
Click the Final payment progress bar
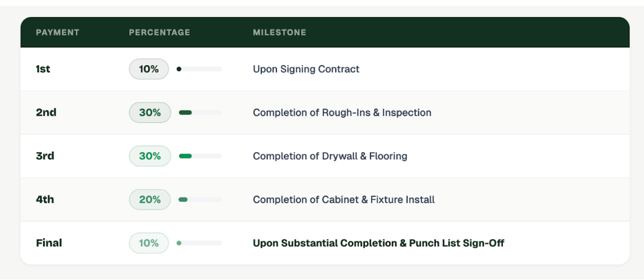coord(199,243)
